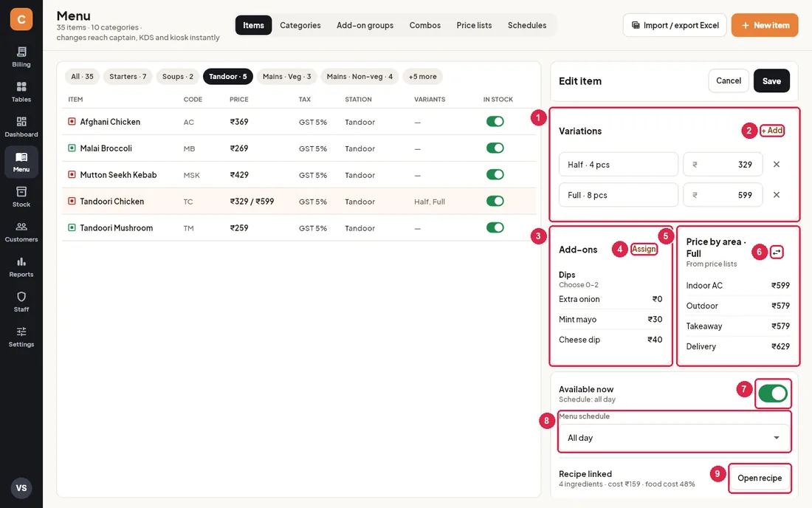
Task: Add a new variation
Action: pyautogui.click(x=772, y=131)
